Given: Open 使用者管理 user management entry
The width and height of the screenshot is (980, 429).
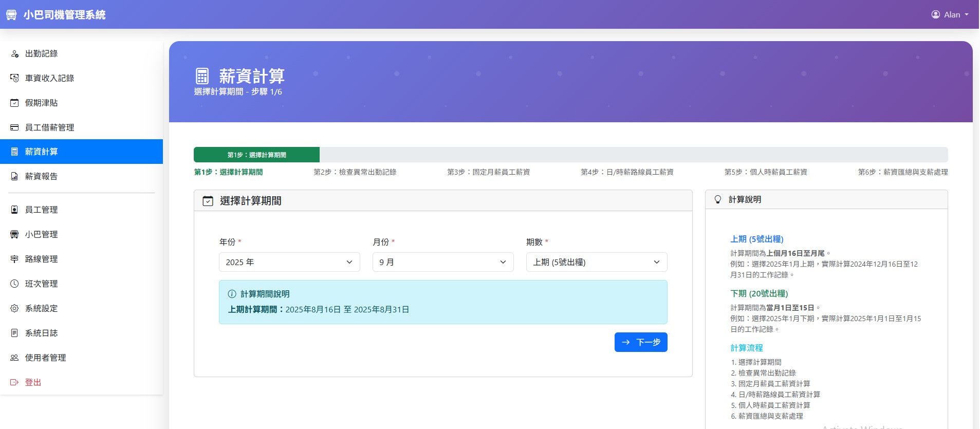Looking at the screenshot, I should tap(45, 358).
